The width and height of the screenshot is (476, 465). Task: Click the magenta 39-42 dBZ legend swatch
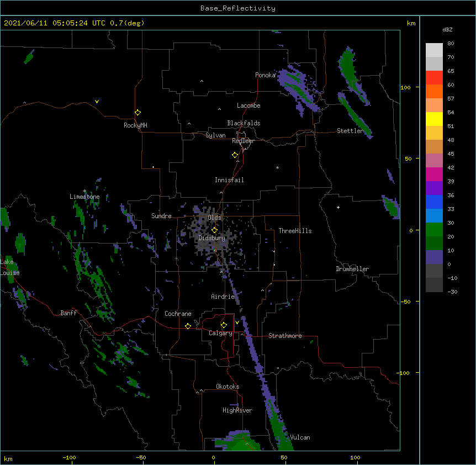point(434,174)
